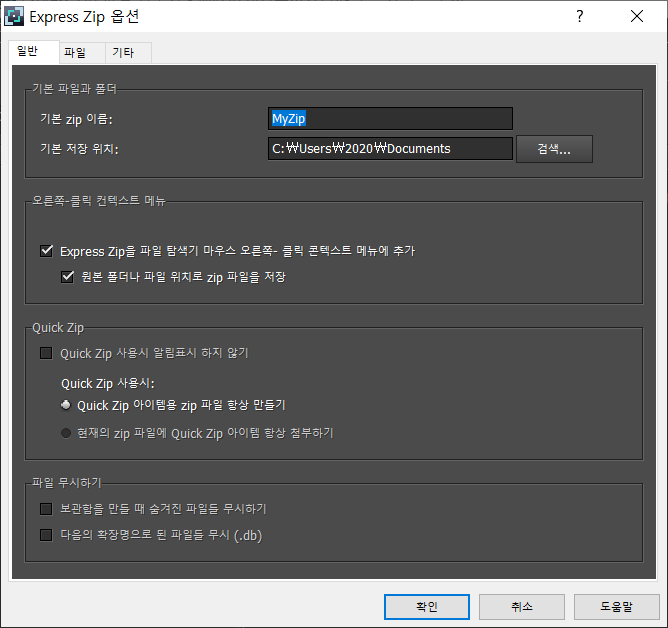668x628 pixels.
Task: Click the Quick Zip 사용시: label
Action: click(108, 383)
